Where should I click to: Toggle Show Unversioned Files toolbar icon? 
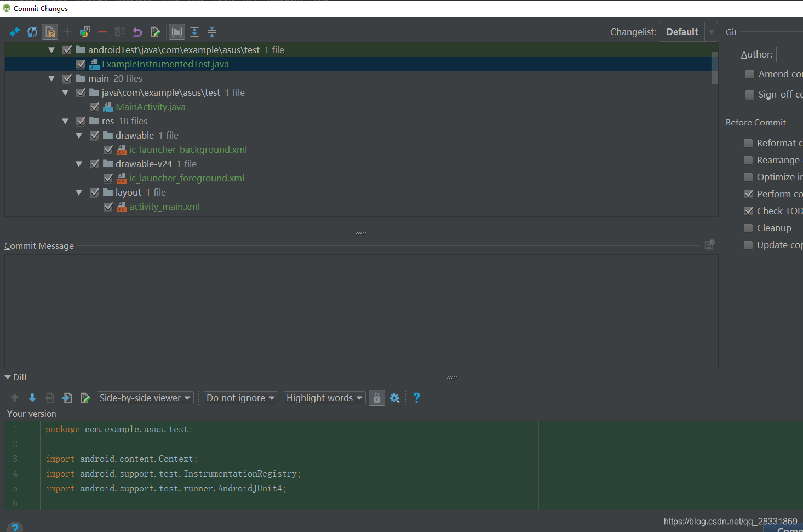pyautogui.click(x=50, y=32)
